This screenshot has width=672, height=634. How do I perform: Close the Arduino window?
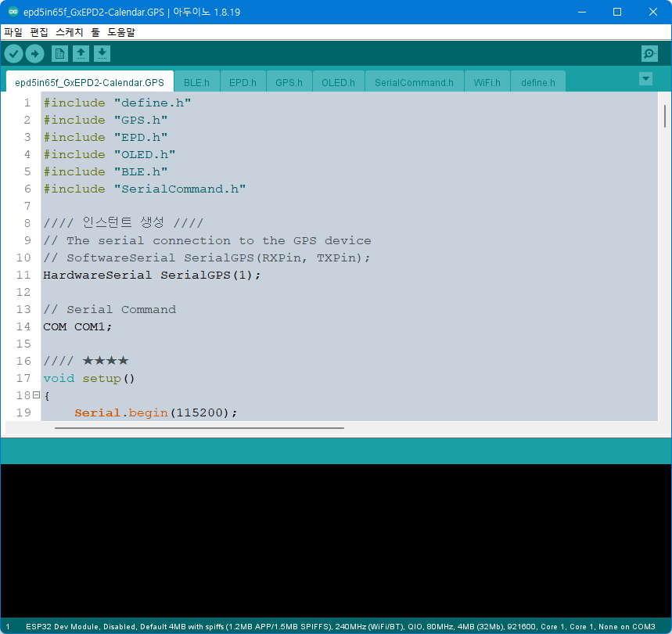pos(653,12)
